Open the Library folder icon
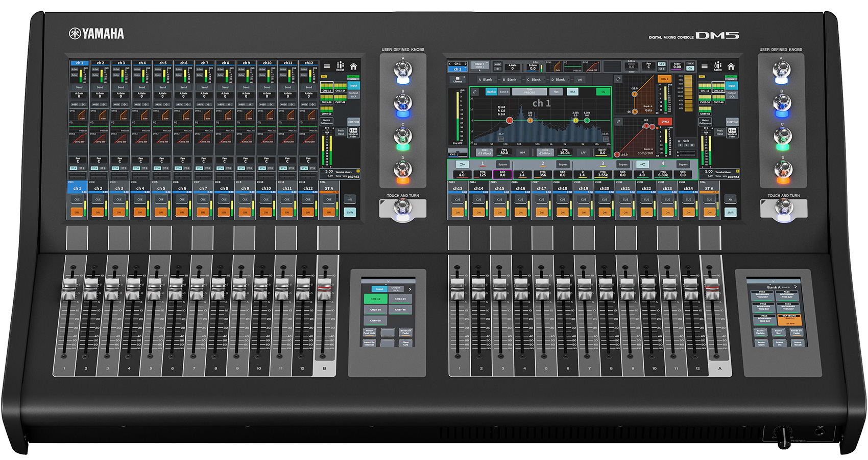This screenshot has height=460, width=868. pyautogui.click(x=457, y=79)
